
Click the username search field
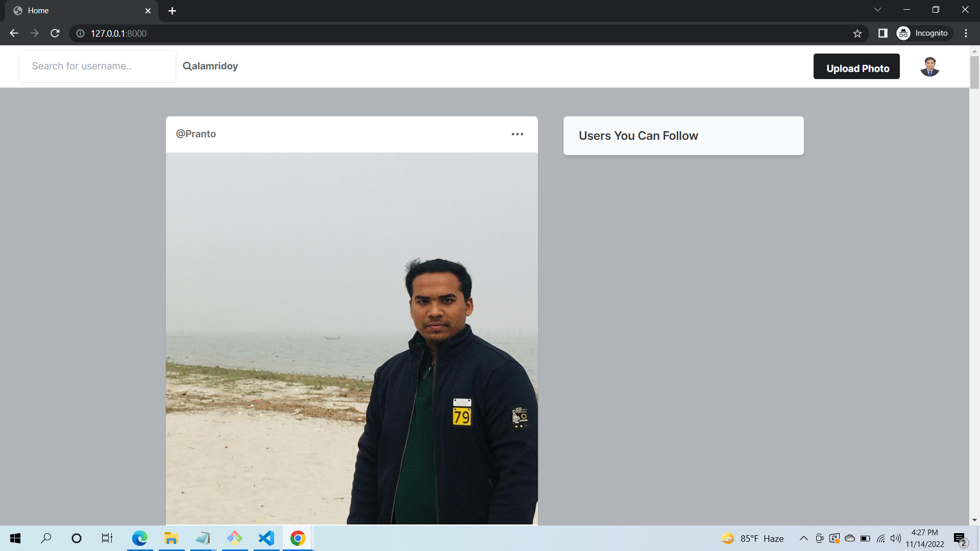[97, 66]
